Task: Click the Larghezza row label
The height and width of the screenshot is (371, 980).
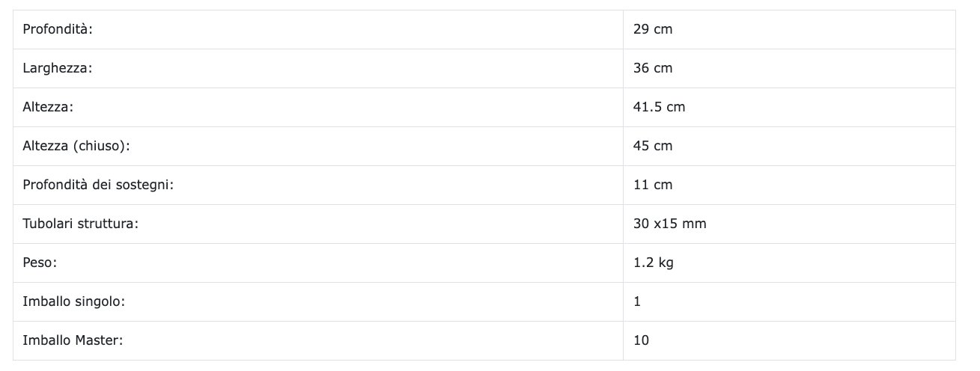Action: [57, 68]
